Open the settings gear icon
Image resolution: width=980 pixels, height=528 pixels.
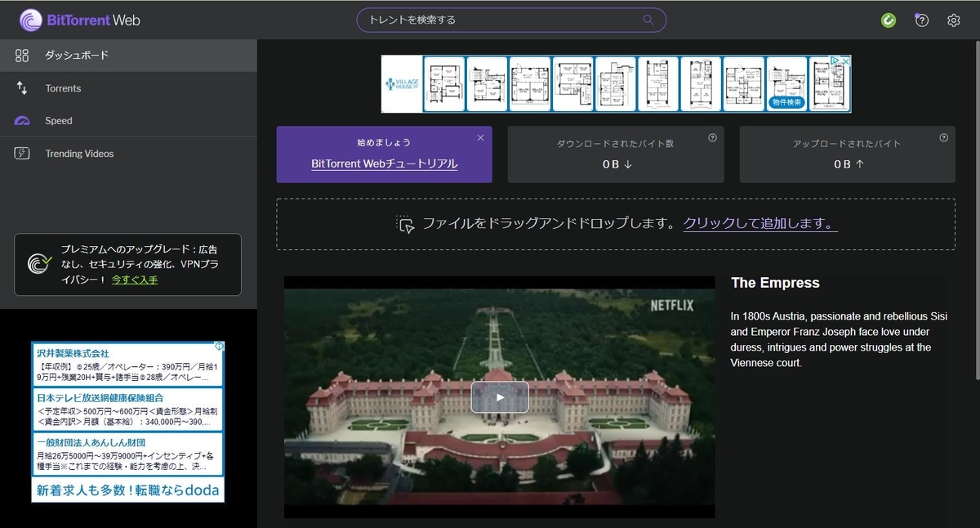(x=953, y=20)
